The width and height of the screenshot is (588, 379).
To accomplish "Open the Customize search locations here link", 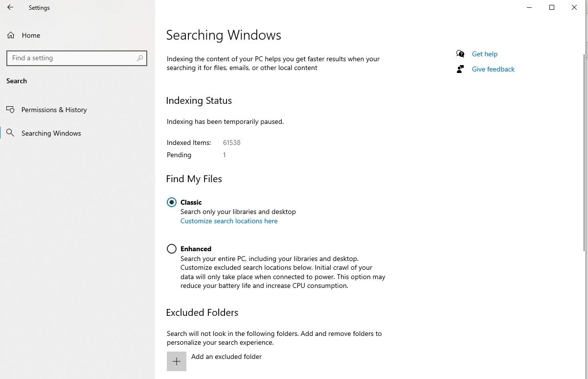I will point(228,221).
